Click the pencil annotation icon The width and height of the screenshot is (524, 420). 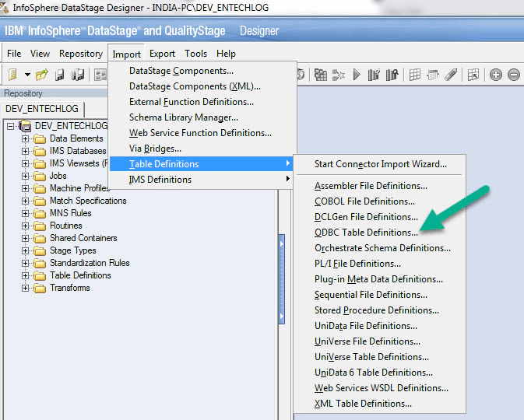tap(451, 75)
